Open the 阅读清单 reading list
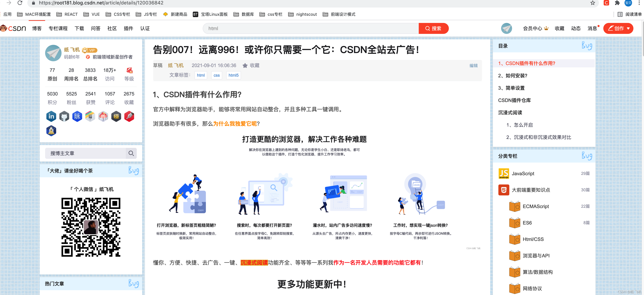Image resolution: width=644 pixels, height=295 pixels. click(x=629, y=14)
